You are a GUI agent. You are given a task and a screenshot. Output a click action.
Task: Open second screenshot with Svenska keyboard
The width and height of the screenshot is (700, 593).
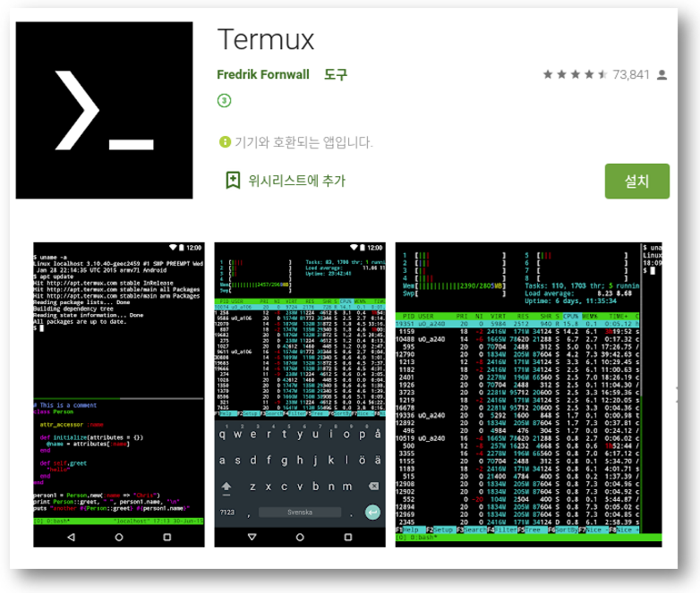[x=300, y=395]
